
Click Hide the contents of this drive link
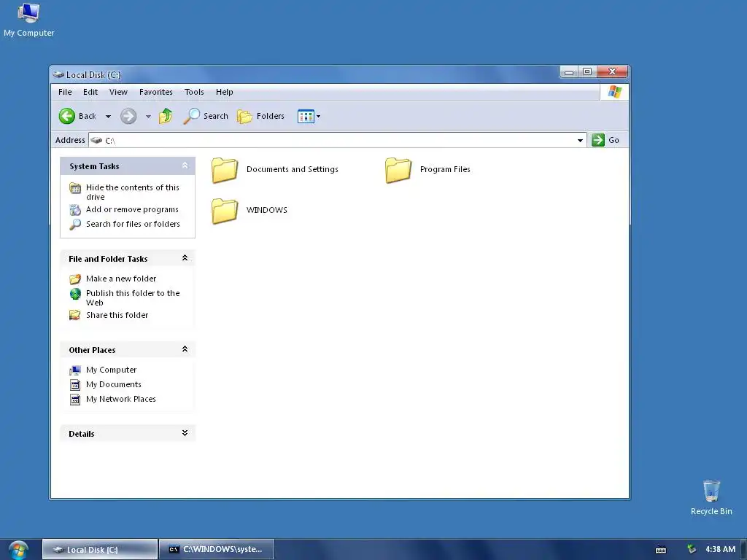133,192
